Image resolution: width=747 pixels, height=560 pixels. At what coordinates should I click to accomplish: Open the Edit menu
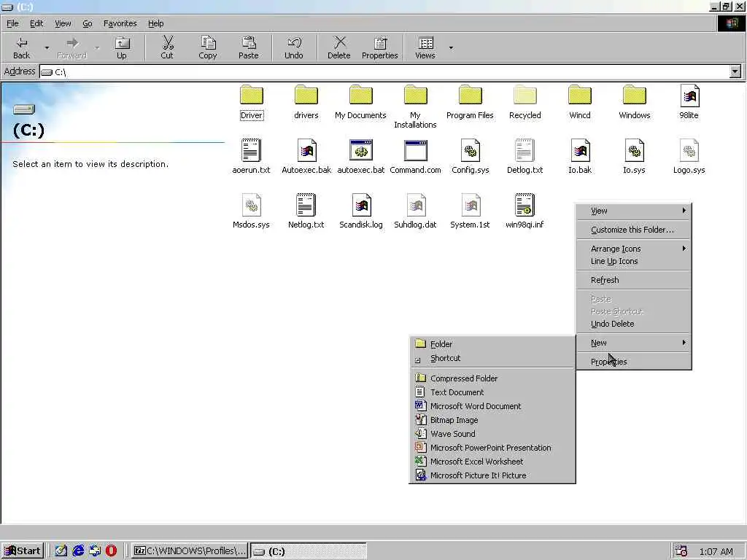pos(36,23)
